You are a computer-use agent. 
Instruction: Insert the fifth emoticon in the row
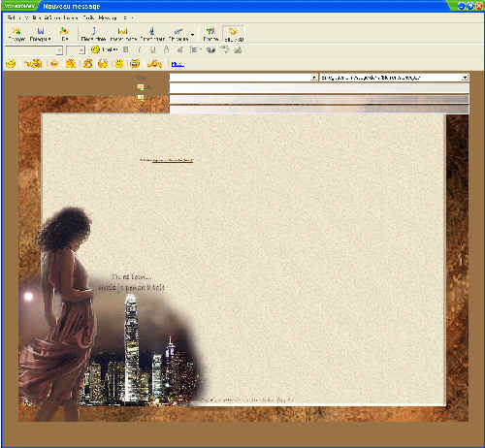[x=87, y=64]
